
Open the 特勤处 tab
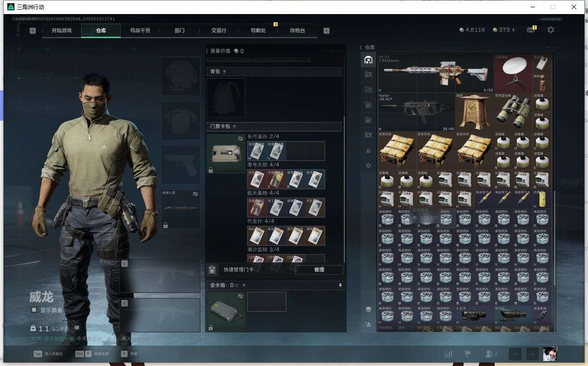coord(258,30)
